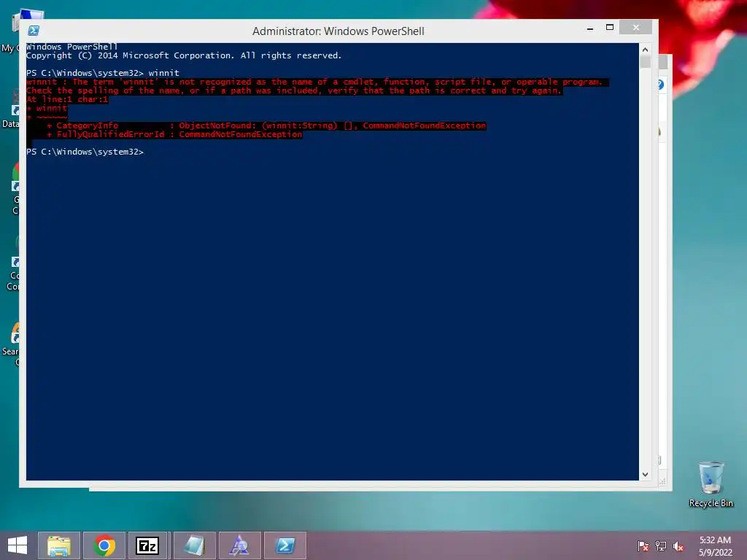Open Action Center flag in tray
Image resolution: width=747 pixels, height=560 pixels.
click(x=643, y=546)
